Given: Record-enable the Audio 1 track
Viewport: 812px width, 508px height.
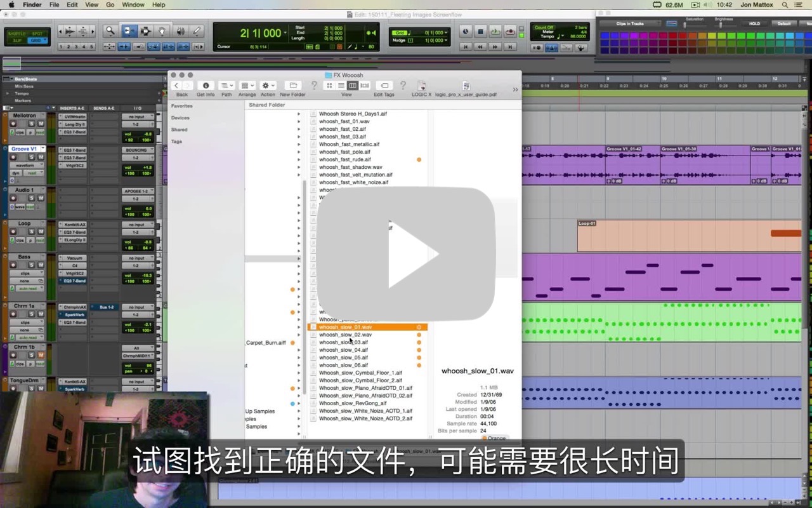Looking at the screenshot, I should tap(13, 198).
